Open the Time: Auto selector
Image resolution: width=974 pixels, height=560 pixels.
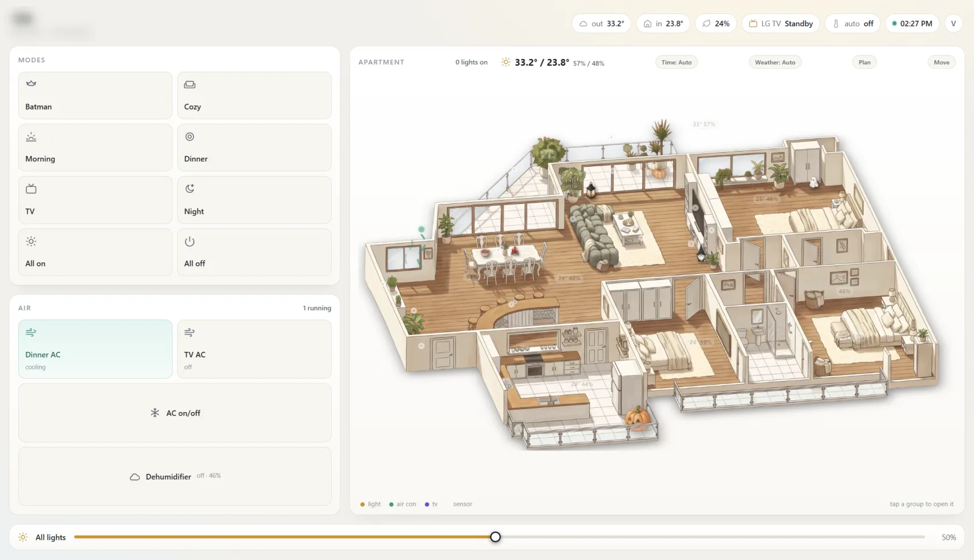coord(676,62)
